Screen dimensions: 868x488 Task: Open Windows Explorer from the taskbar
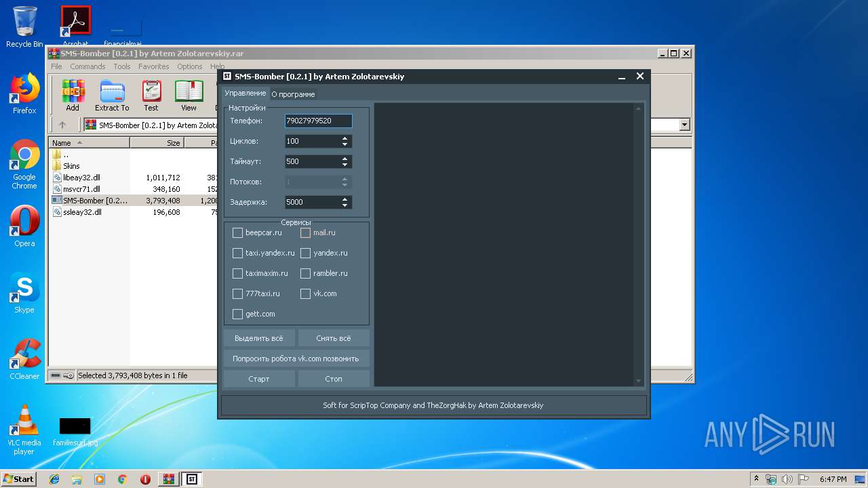click(x=77, y=479)
